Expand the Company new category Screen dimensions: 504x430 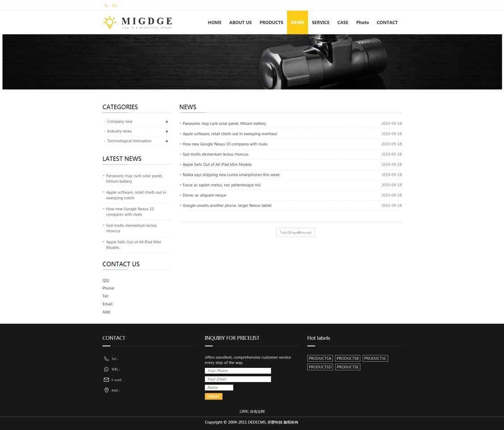tap(167, 122)
